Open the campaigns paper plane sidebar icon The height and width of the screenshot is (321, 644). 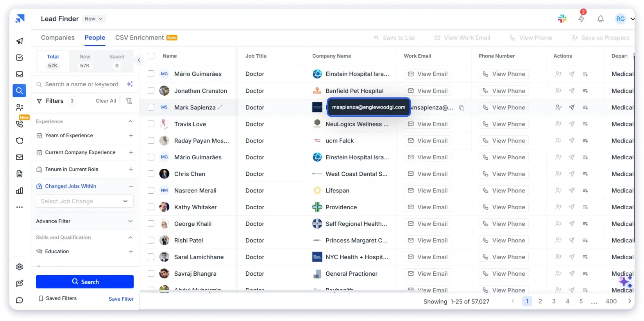20,41
